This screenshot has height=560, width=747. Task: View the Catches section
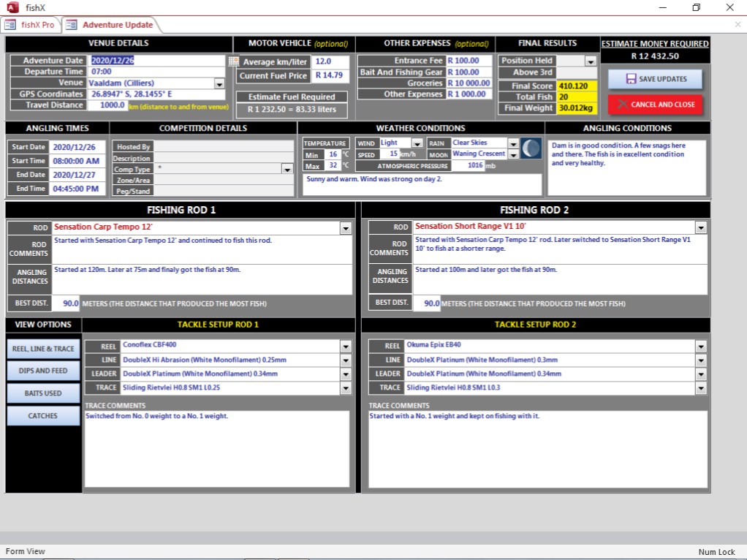tap(43, 416)
